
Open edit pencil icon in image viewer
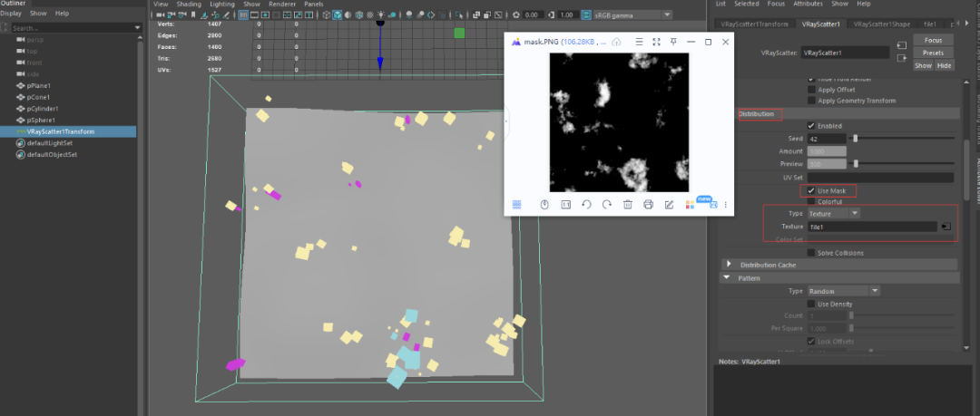point(669,205)
